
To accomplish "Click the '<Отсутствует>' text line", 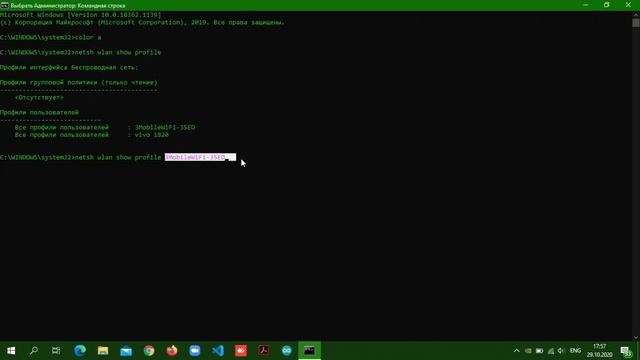I will [x=39, y=98].
